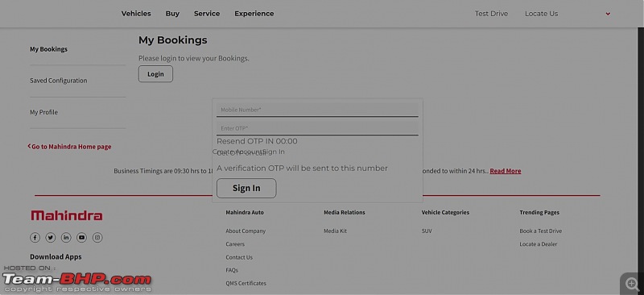This screenshot has height=295, width=644.
Task: Focus the Enter OTP field
Action: tap(317, 128)
